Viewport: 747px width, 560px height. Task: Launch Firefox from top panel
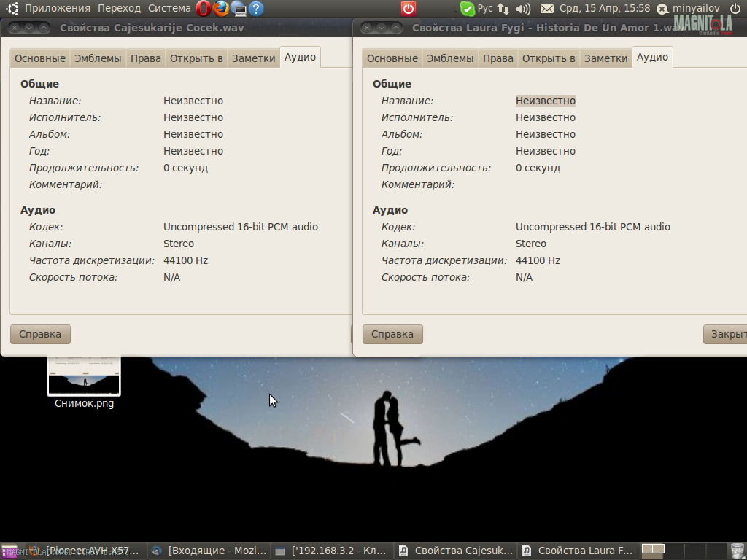(x=221, y=9)
